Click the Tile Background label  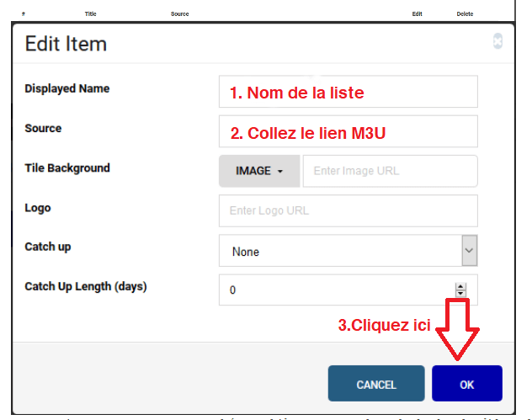[x=67, y=168]
